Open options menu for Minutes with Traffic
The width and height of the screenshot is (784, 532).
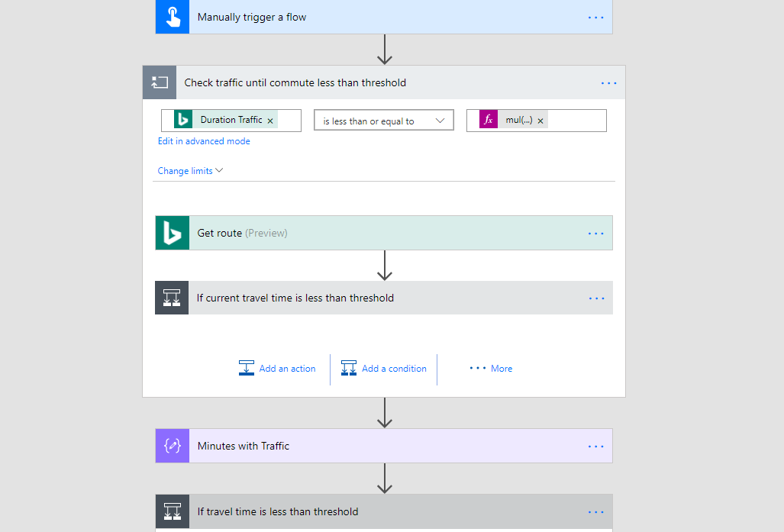(x=596, y=446)
